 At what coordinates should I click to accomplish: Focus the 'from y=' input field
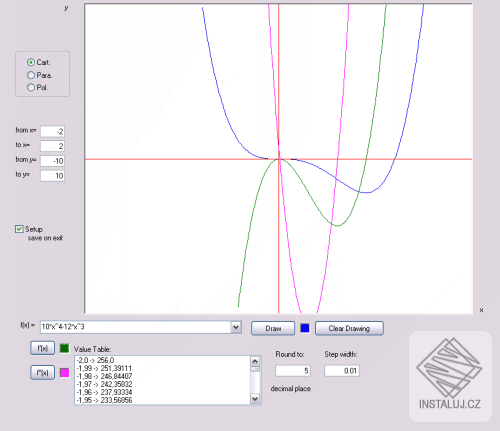tap(52, 161)
